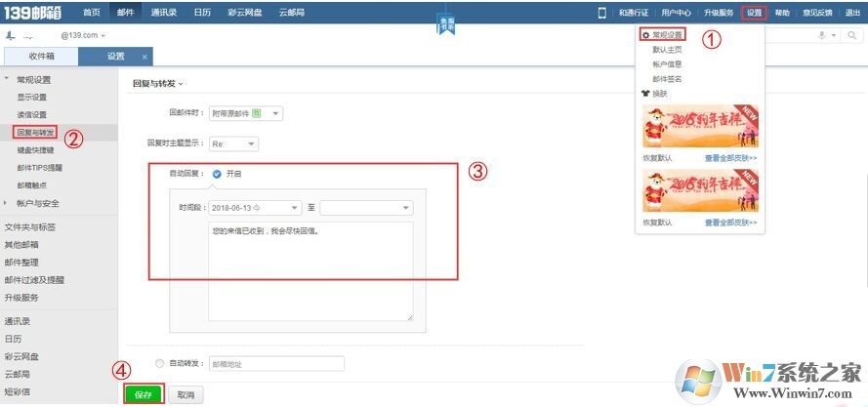Expand the 帐户与安全 sidebar group
868x407 pixels.
[7, 203]
